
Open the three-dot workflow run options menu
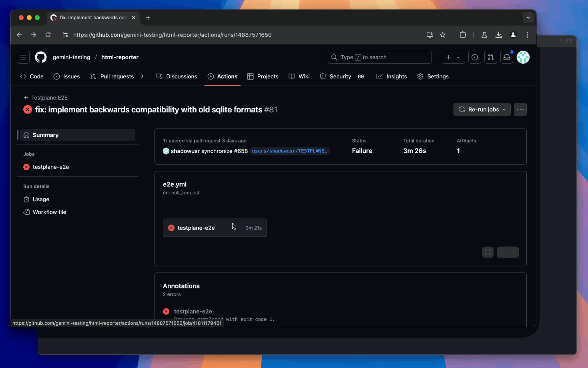pos(520,110)
